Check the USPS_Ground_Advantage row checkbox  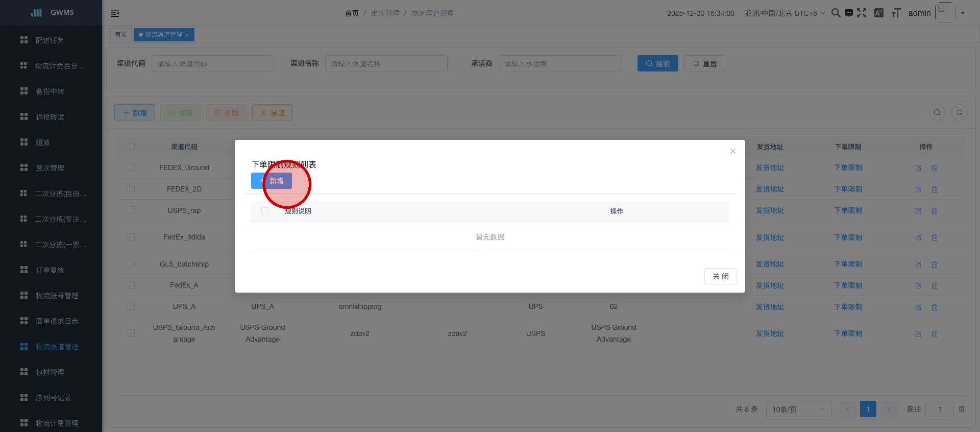(131, 333)
